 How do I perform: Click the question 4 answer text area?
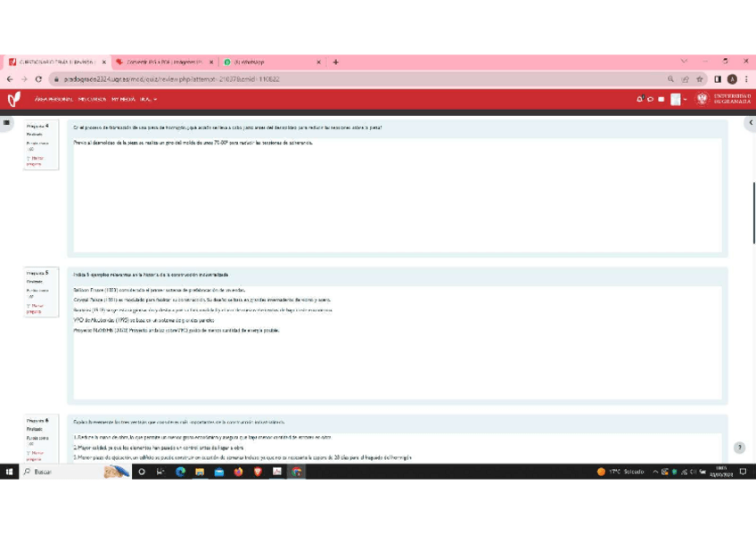tap(398, 194)
